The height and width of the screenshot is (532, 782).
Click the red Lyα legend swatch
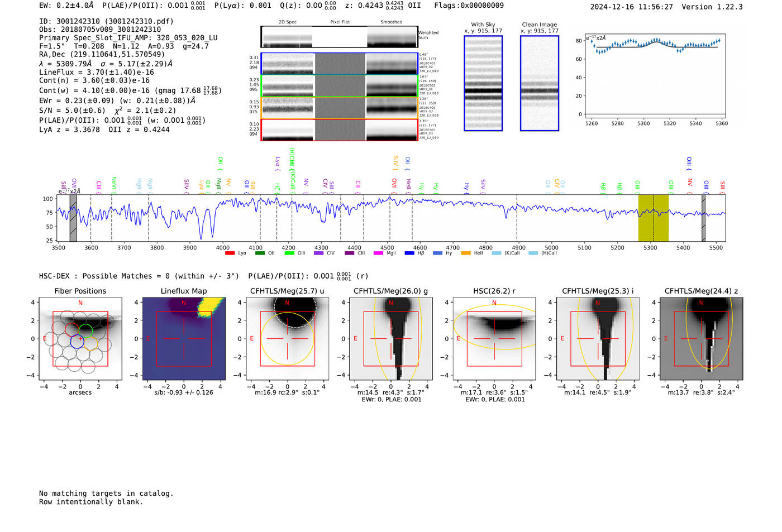tap(230, 253)
